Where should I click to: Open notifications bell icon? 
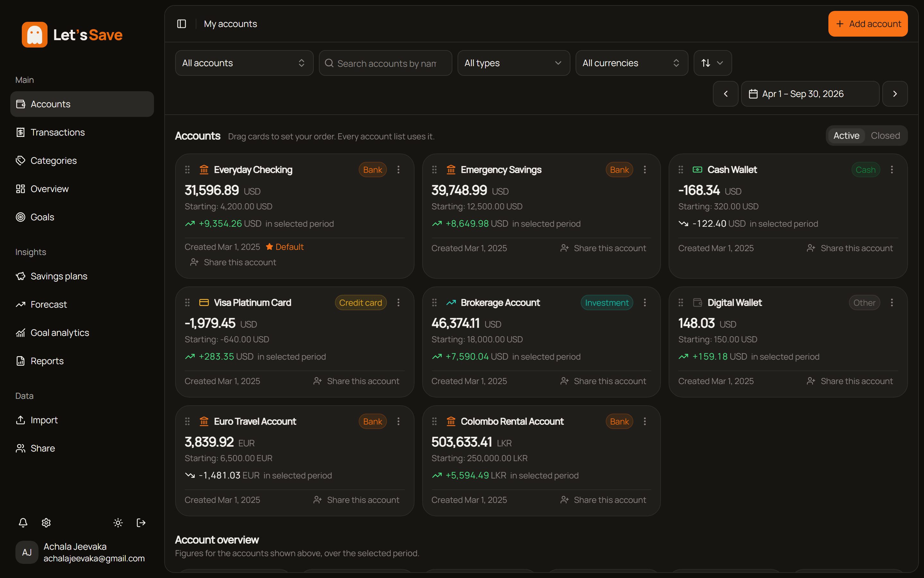(23, 522)
